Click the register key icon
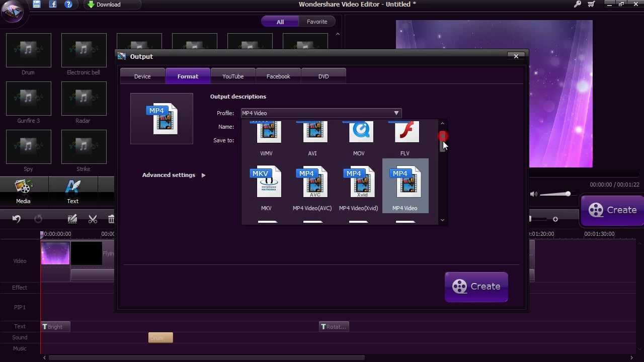The width and height of the screenshot is (644, 362). (577, 4)
